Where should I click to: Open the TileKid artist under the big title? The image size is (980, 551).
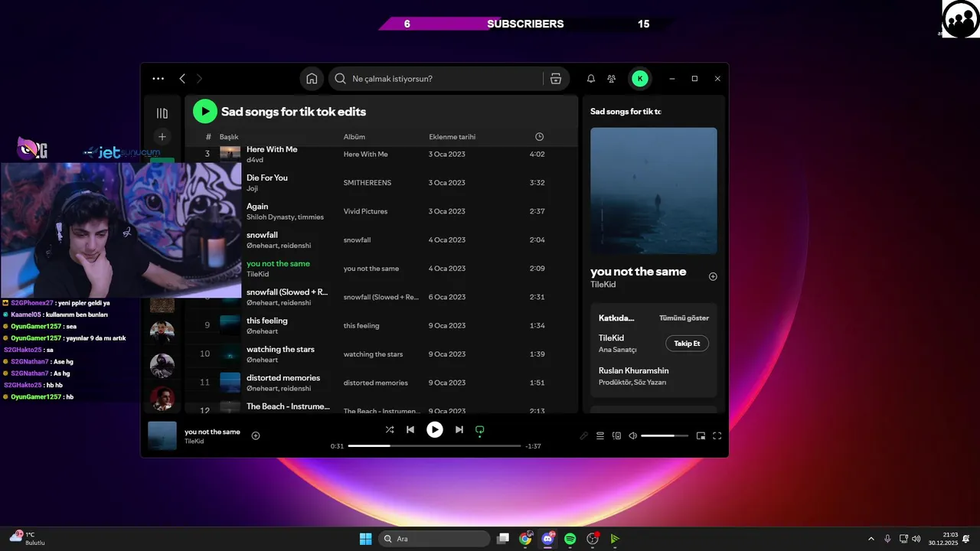[603, 285]
